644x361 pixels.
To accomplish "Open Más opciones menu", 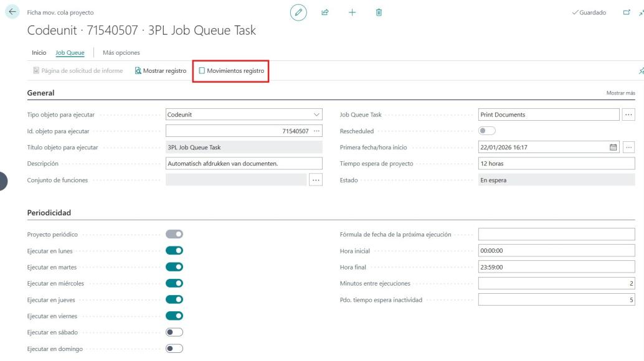I will click(x=121, y=52).
